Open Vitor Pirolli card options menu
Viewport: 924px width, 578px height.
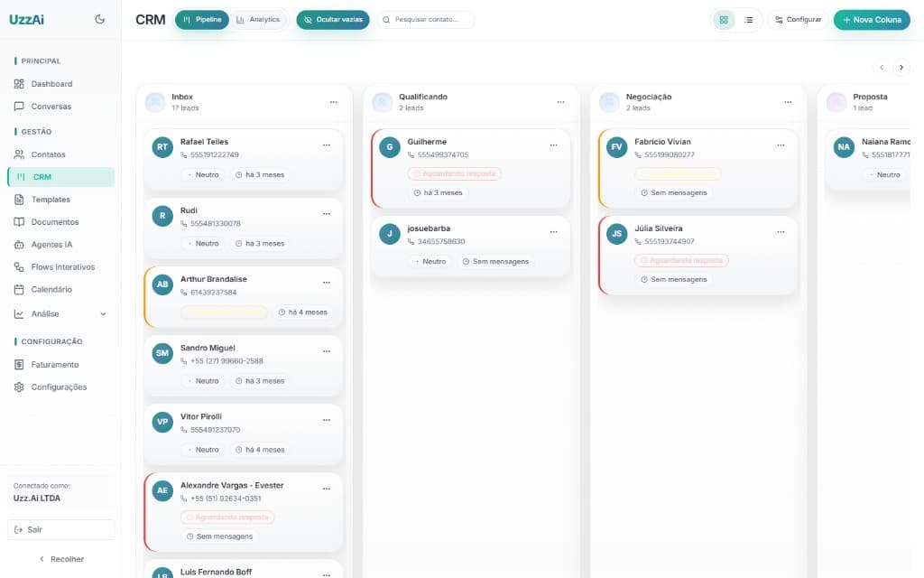pyautogui.click(x=327, y=420)
